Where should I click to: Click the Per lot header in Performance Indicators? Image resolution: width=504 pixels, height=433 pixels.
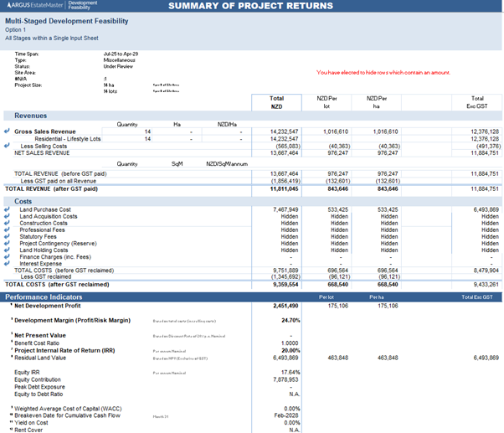click(327, 297)
